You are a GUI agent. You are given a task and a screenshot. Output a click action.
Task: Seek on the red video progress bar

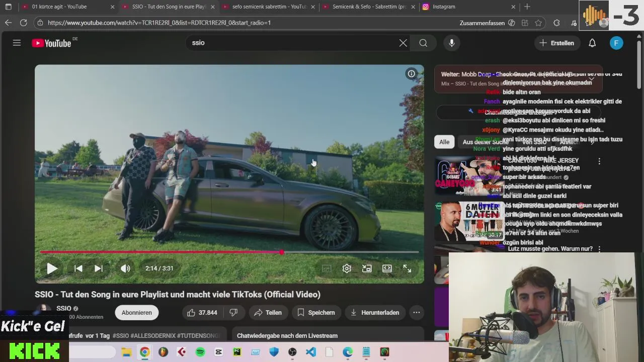point(229,252)
